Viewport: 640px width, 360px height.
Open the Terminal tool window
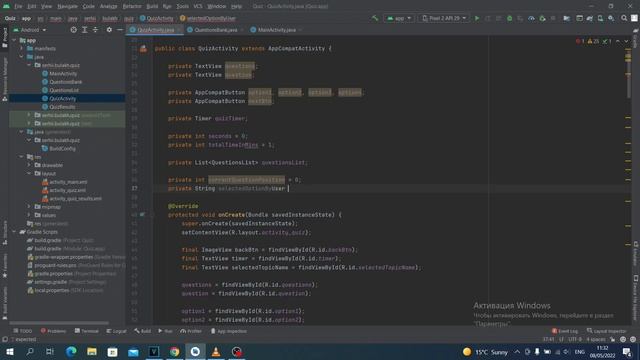pyautogui.click(x=87, y=331)
